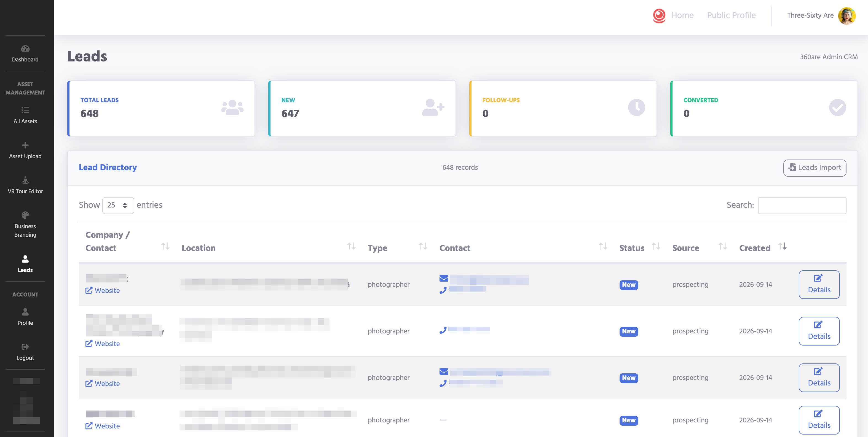The height and width of the screenshot is (437, 868).
Task: Sort leads by Created date arrows
Action: coord(783,246)
